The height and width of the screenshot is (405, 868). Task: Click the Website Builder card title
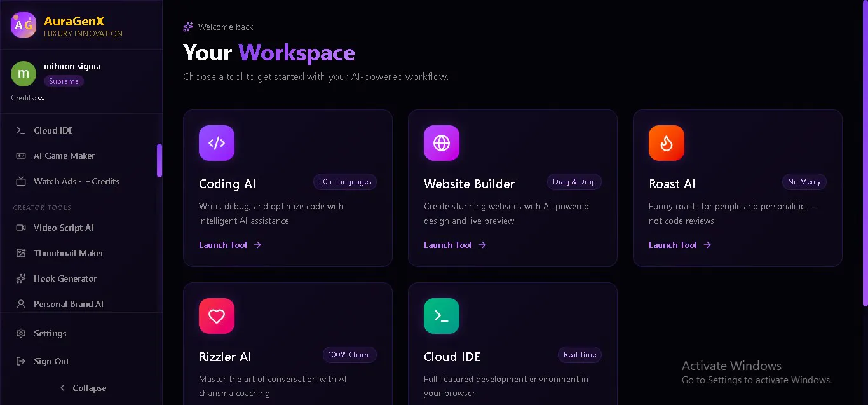coord(469,184)
